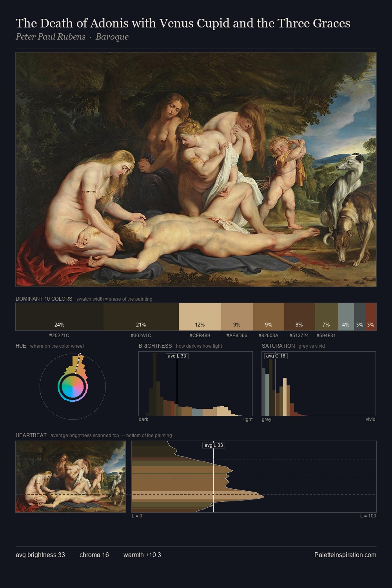Image resolution: width=392 pixels, height=588 pixels.
Task: Click the heartbeat brightness profile chart
Action: 254,477
